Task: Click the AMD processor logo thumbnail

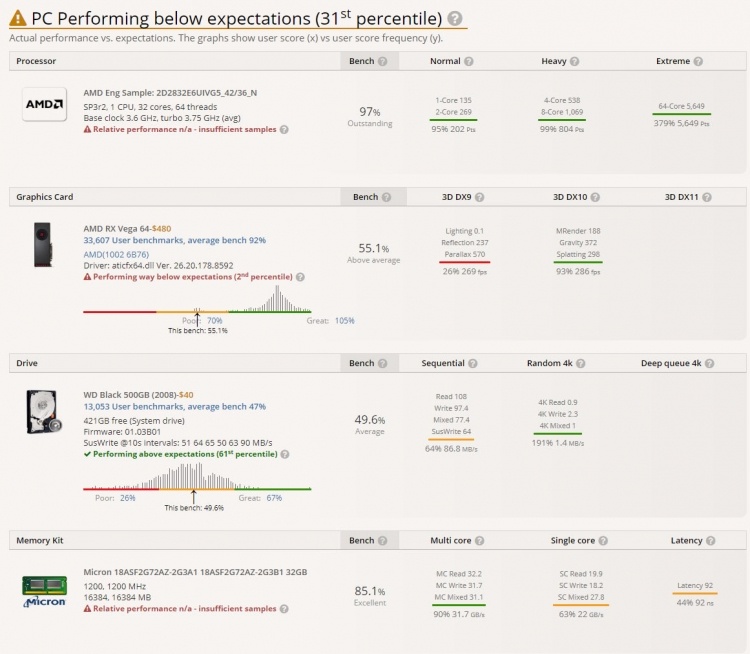Action: click(44, 105)
